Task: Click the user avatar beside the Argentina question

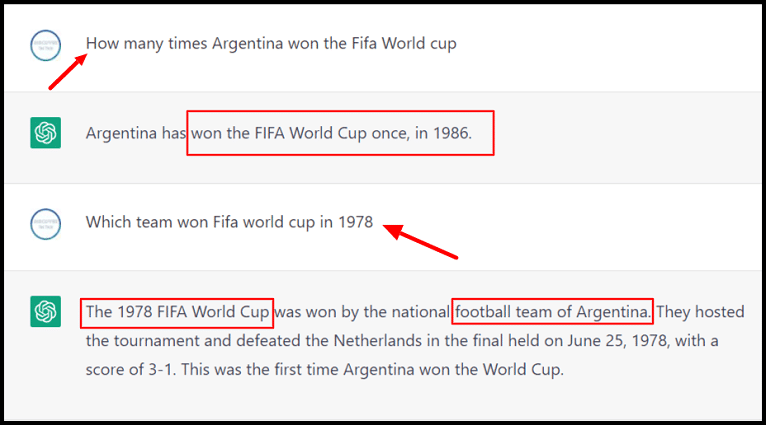Action: (x=45, y=45)
